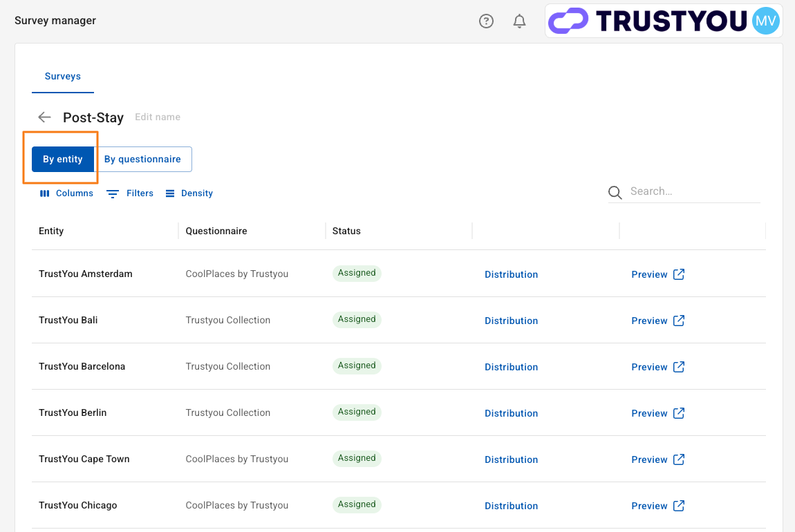Image resolution: width=795 pixels, height=532 pixels.
Task: Click the TrustYou logo
Action: tap(648, 21)
